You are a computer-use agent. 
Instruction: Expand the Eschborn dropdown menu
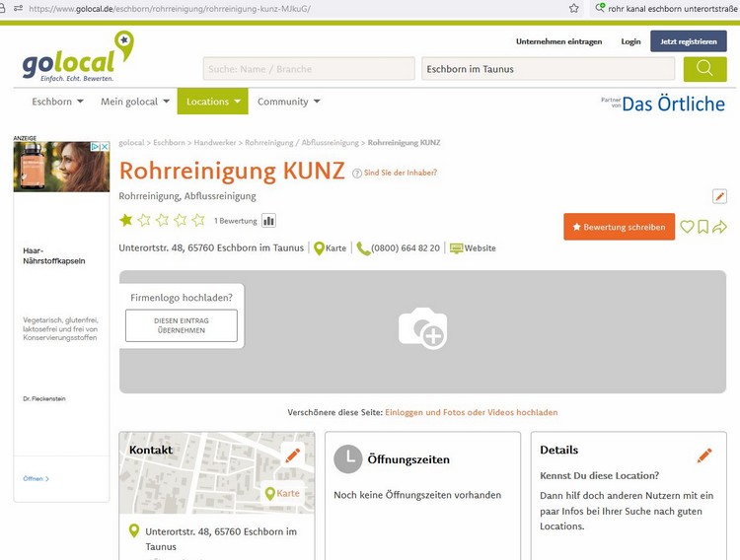(57, 102)
